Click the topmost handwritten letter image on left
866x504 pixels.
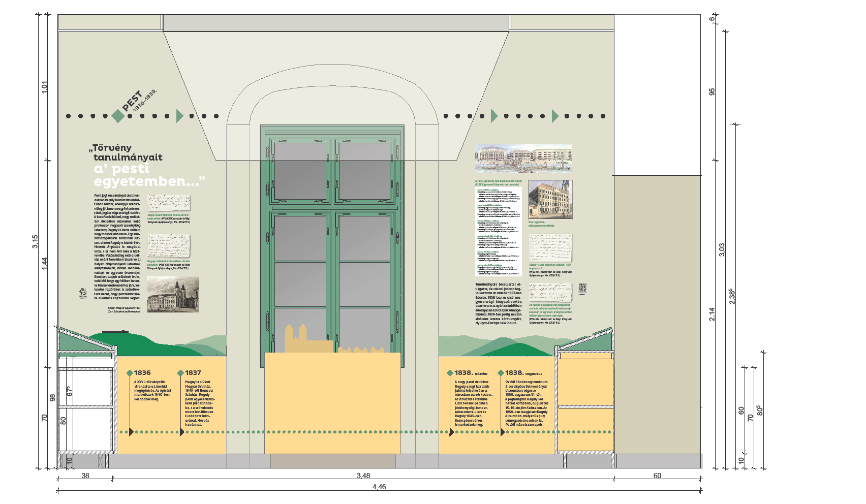[169, 202]
